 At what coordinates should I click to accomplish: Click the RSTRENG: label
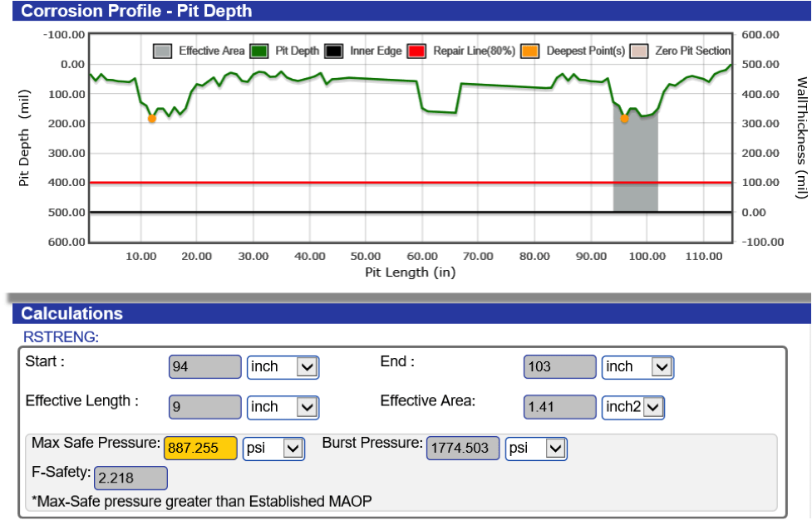(62, 337)
